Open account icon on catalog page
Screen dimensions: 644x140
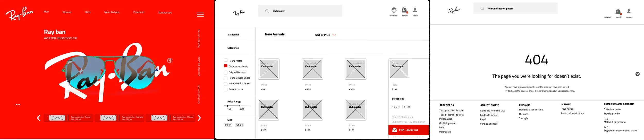[x=415, y=10]
